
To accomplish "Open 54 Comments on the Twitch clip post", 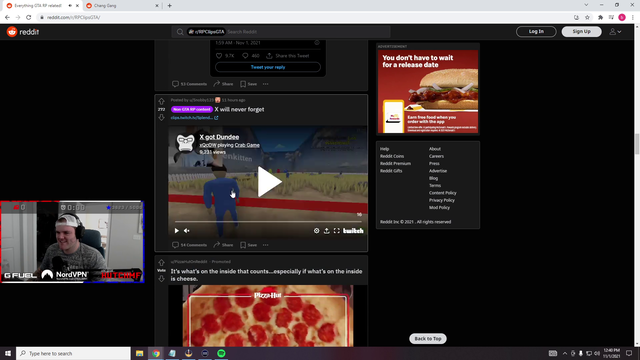I will (x=189, y=245).
